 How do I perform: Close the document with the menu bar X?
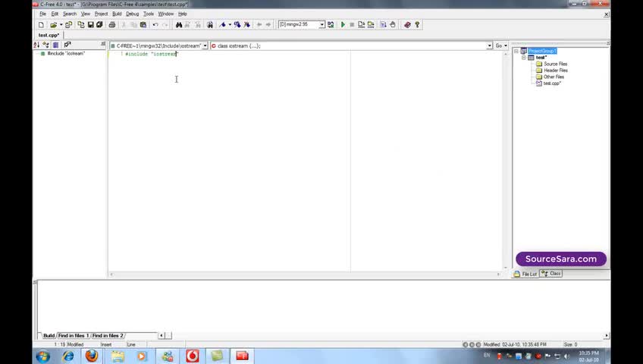click(607, 14)
